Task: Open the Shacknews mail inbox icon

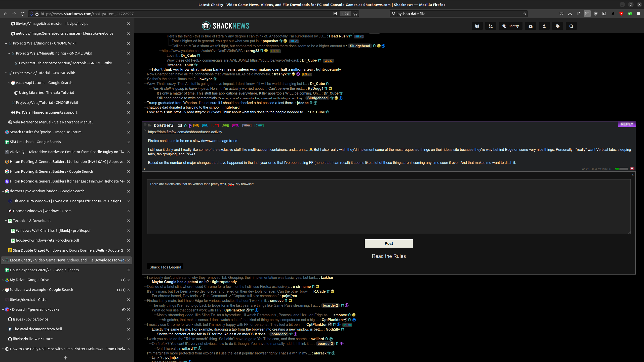Action: coord(531,26)
